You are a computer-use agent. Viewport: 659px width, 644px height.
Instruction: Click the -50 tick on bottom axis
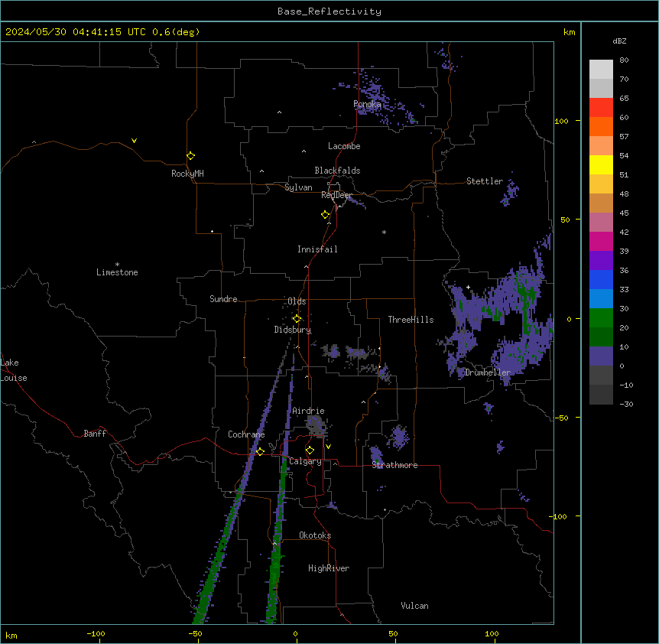pos(195,633)
